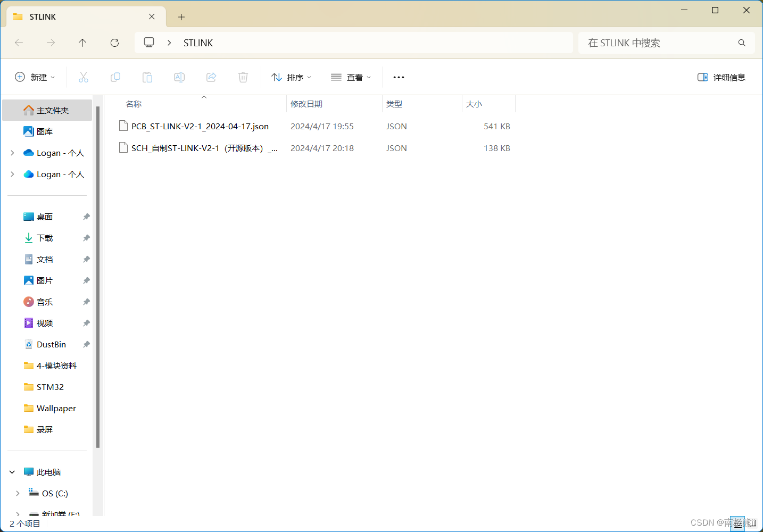Expand the first Logan - 个人 entry
The width and height of the screenshot is (763, 532).
[12, 153]
